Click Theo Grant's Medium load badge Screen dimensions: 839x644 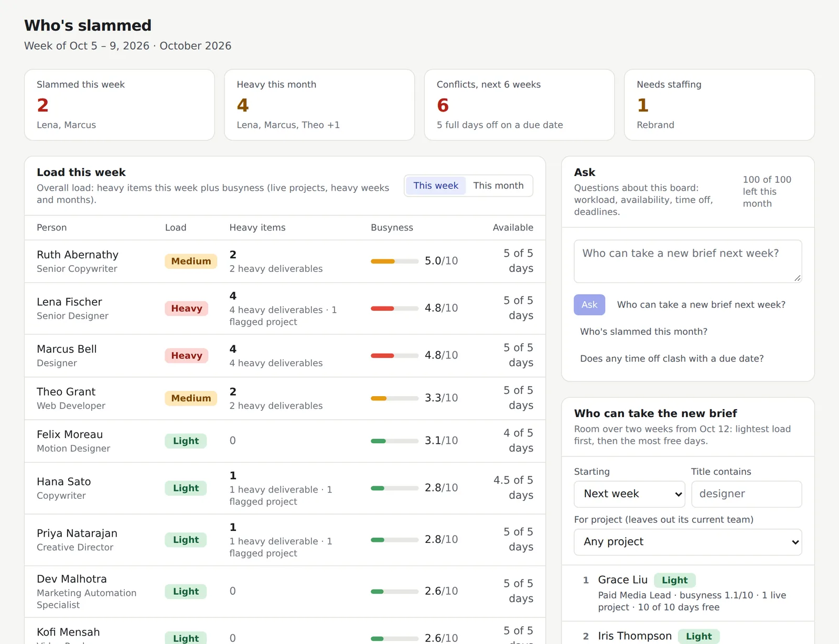191,398
